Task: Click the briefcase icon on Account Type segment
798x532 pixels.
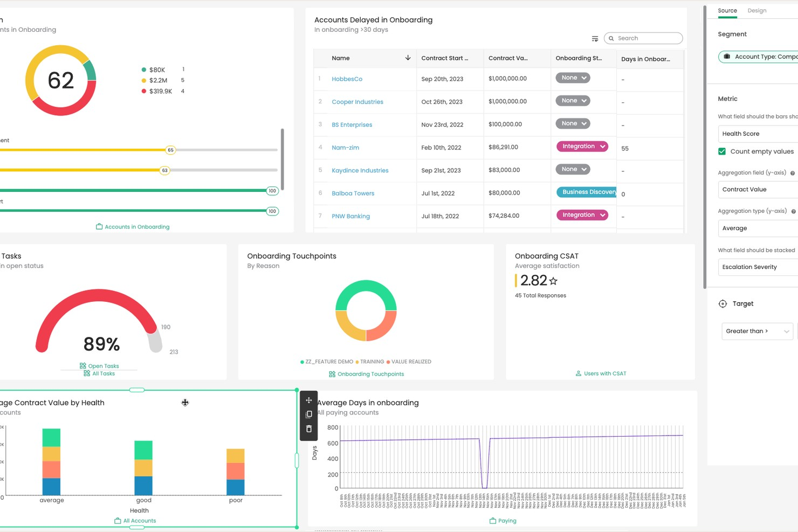Action: pyautogui.click(x=727, y=56)
